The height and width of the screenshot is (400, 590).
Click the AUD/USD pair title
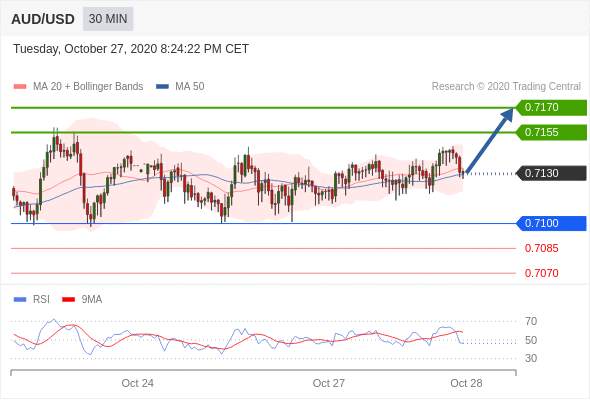(x=43, y=19)
